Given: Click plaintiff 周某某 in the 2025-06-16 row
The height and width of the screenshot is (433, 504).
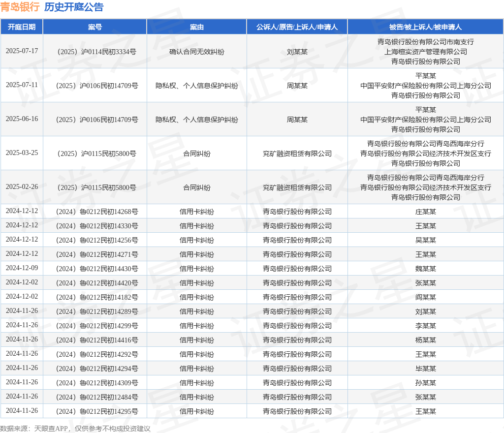Looking at the screenshot, I should (297, 120).
